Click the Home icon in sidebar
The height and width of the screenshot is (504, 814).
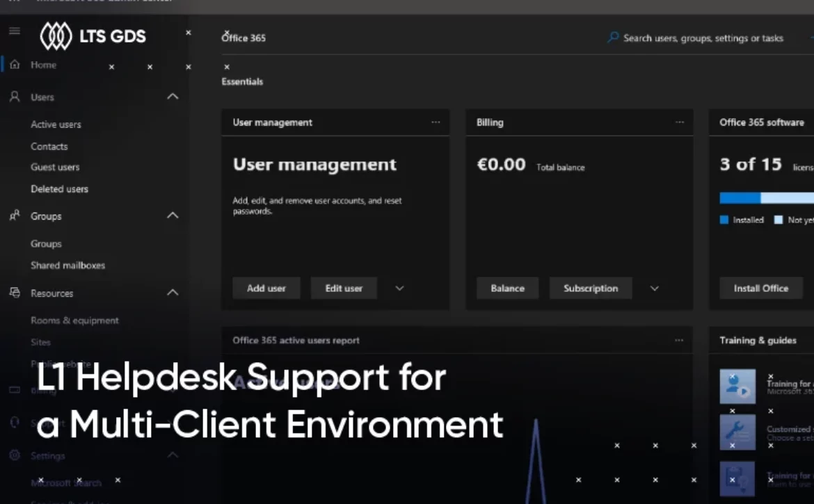pos(15,65)
